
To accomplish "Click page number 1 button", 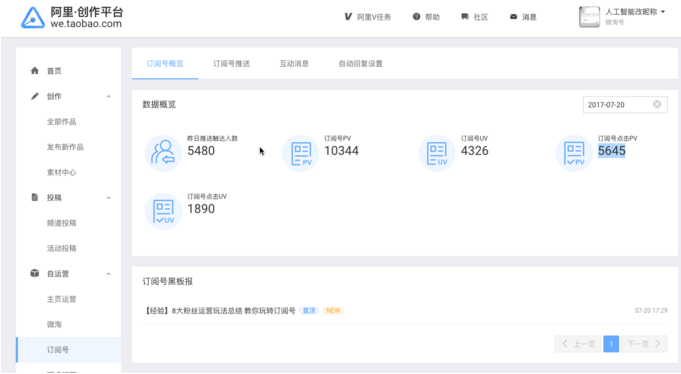I will [x=611, y=344].
